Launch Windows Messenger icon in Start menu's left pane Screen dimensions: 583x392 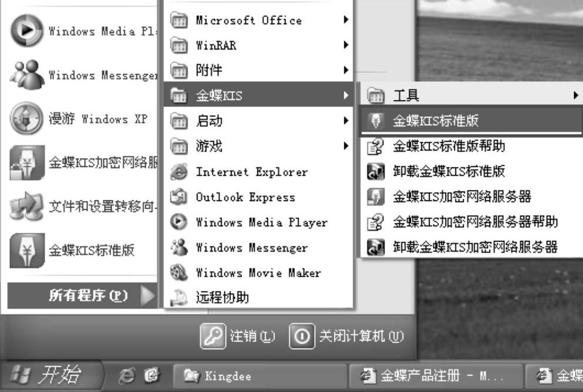tap(27, 75)
